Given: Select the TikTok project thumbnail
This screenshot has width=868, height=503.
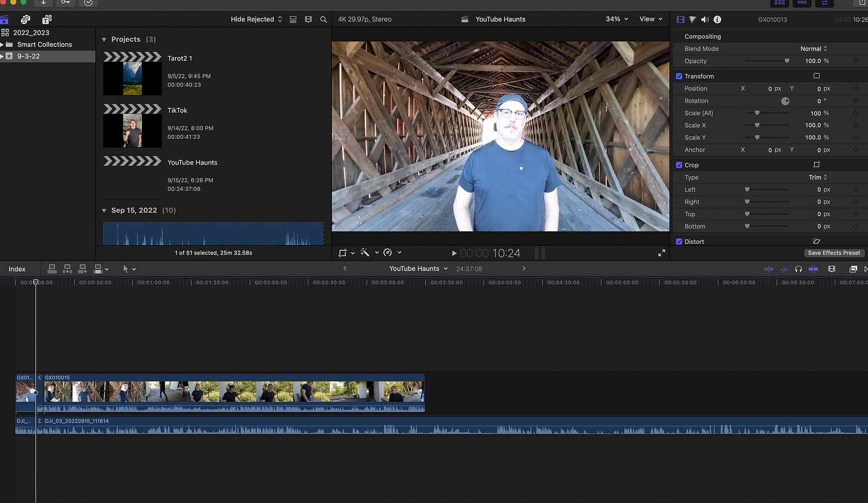Looking at the screenshot, I should coord(132,131).
